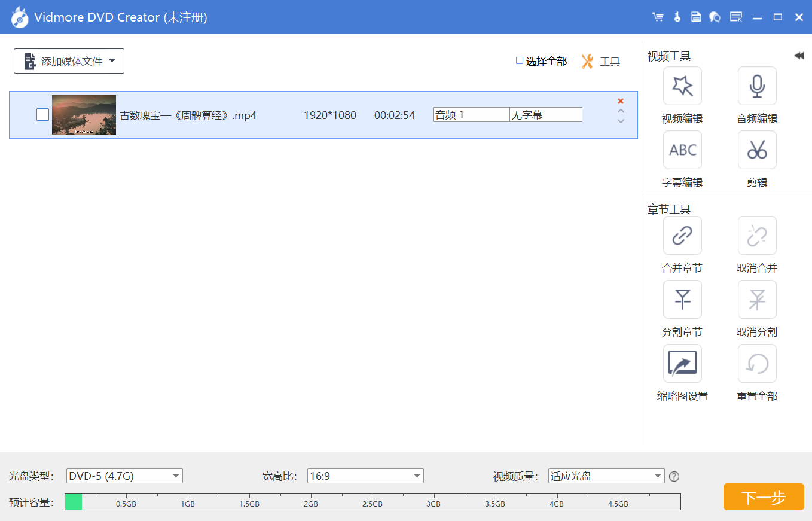Open the 音频 1 audio track dropdown
The height and width of the screenshot is (521, 812).
[x=471, y=115]
